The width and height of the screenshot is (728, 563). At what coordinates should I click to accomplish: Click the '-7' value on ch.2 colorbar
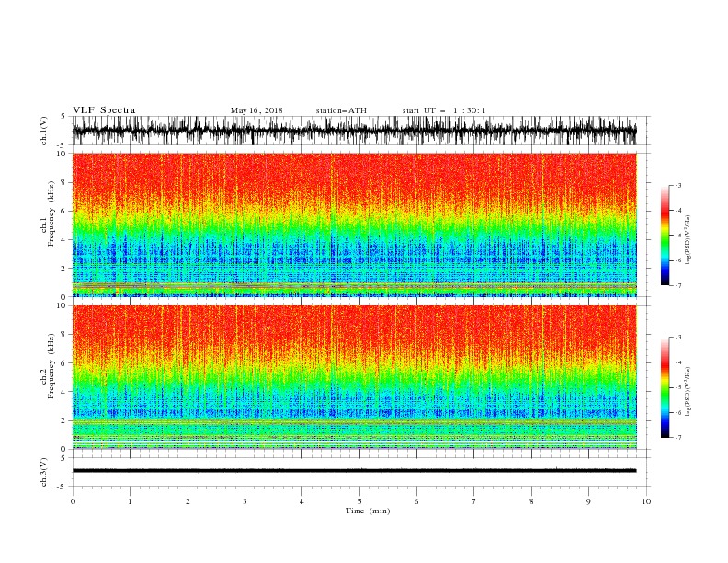coord(678,438)
